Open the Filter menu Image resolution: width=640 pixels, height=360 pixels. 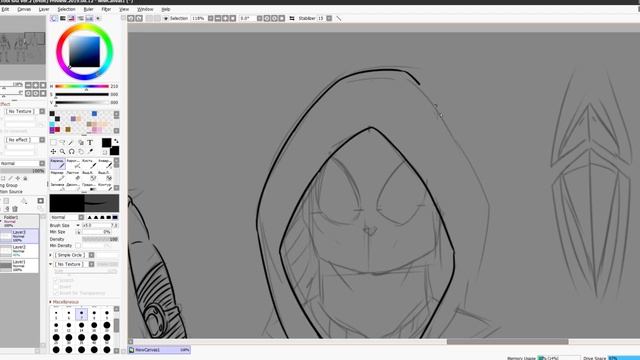tap(106, 9)
